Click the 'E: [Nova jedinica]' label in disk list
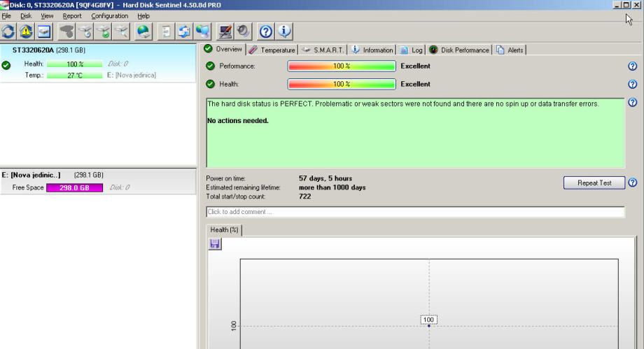The height and width of the screenshot is (349, 644). (132, 75)
